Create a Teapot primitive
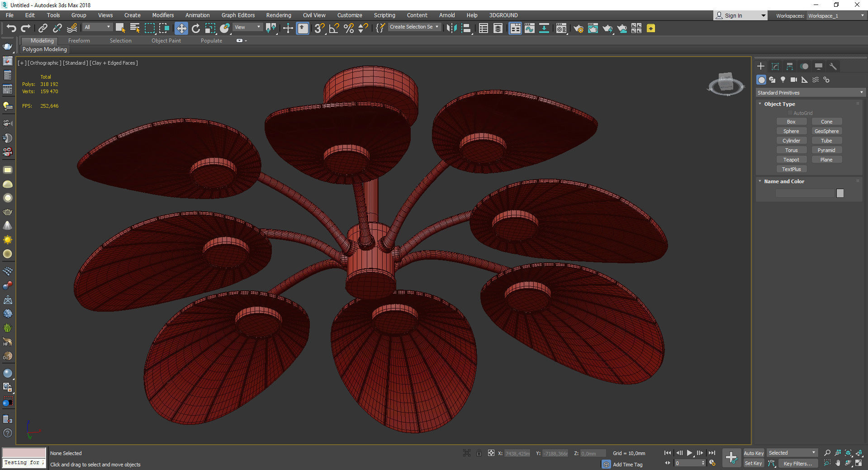 pyautogui.click(x=791, y=160)
